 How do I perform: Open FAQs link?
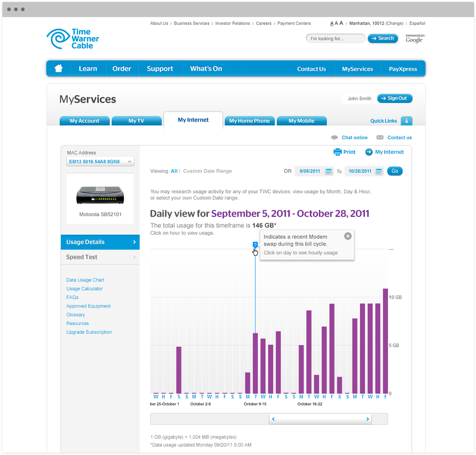tap(73, 297)
